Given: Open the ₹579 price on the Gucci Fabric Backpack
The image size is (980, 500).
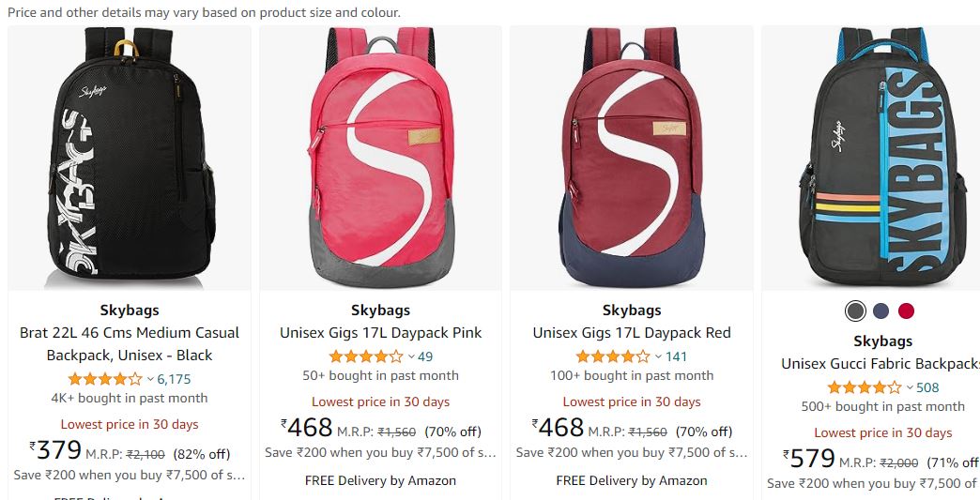Looking at the screenshot, I should 809,459.
